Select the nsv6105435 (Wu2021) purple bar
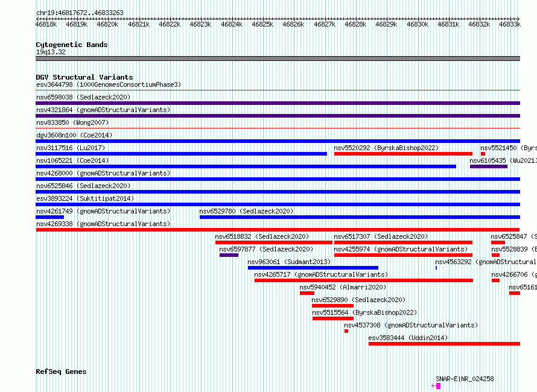This screenshot has height=392, width=537. tap(489, 166)
